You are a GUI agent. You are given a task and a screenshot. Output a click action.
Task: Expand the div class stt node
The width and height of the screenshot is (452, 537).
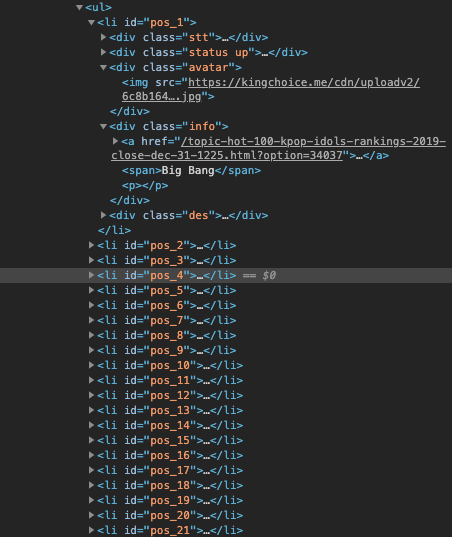[103, 37]
